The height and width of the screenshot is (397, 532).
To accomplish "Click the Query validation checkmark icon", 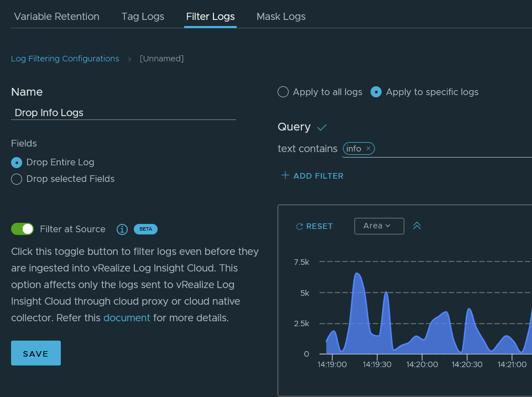I will 322,128.
